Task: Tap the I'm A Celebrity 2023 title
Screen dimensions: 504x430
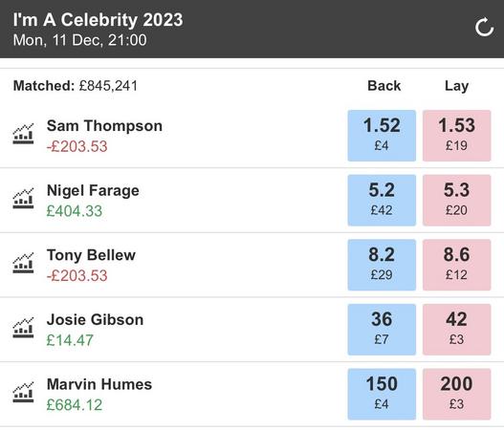Action: tap(99, 20)
